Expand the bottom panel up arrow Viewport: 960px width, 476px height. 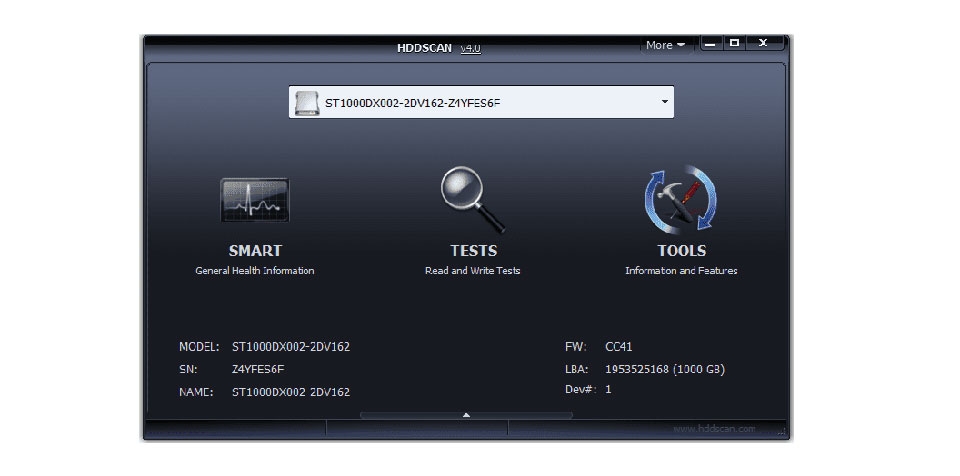[466, 415]
